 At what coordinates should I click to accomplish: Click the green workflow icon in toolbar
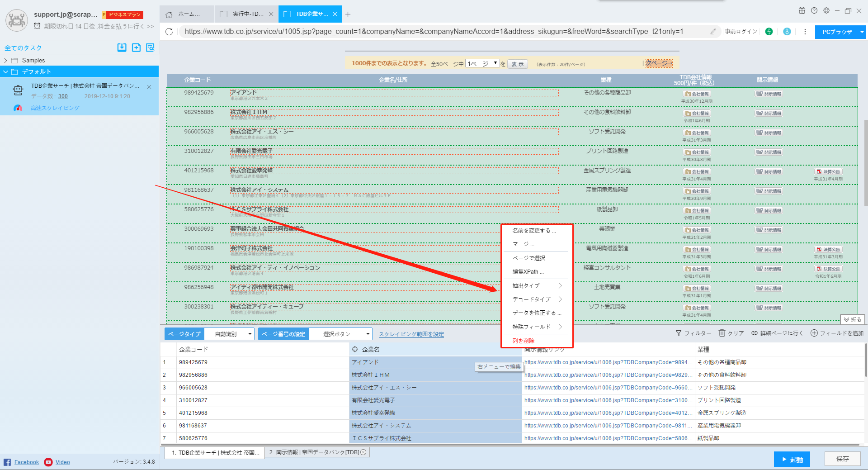769,32
